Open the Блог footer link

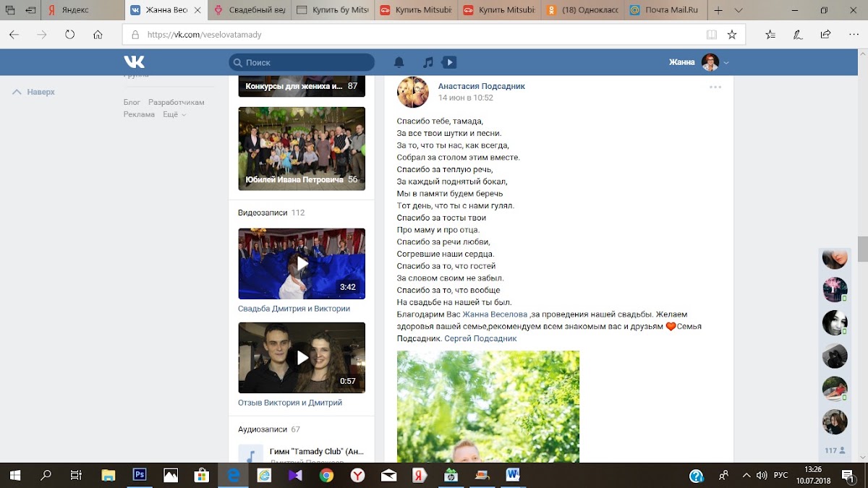132,103
